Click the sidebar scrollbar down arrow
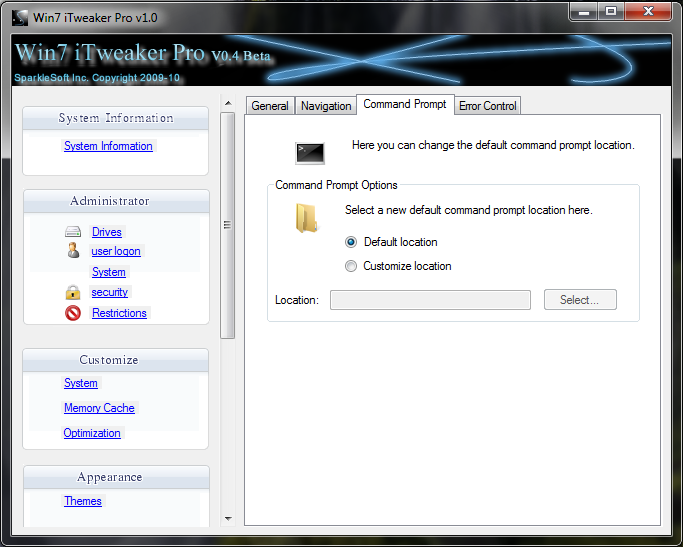Image resolution: width=683 pixels, height=547 pixels. coord(227,519)
